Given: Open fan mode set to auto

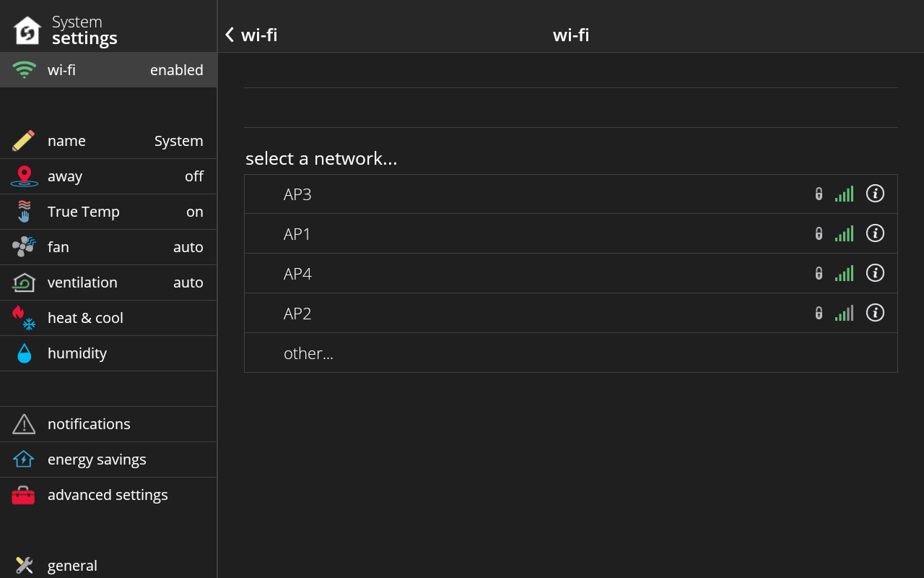Looking at the screenshot, I should tap(108, 247).
